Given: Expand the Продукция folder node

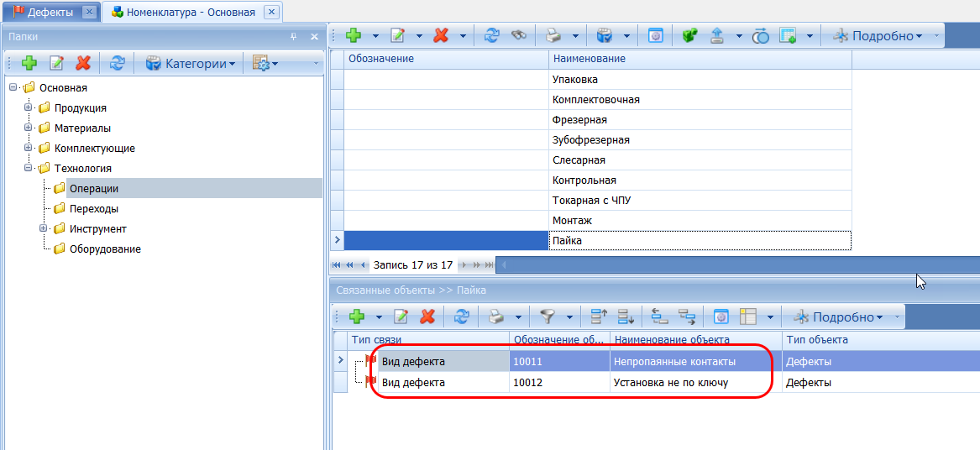Looking at the screenshot, I should [28, 107].
